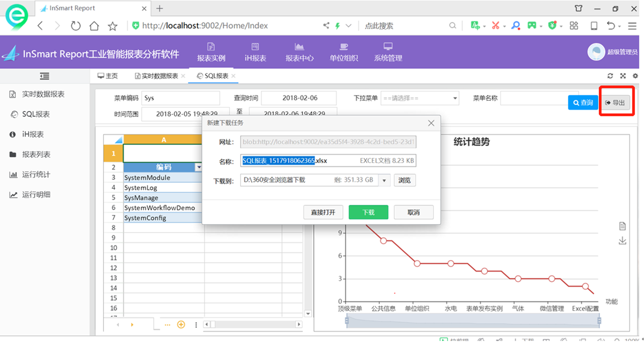Viewport: 644px width, 342px height.
Task: Expand the 下拉菜单 ==请选择== dropdown
Action: [x=420, y=98]
